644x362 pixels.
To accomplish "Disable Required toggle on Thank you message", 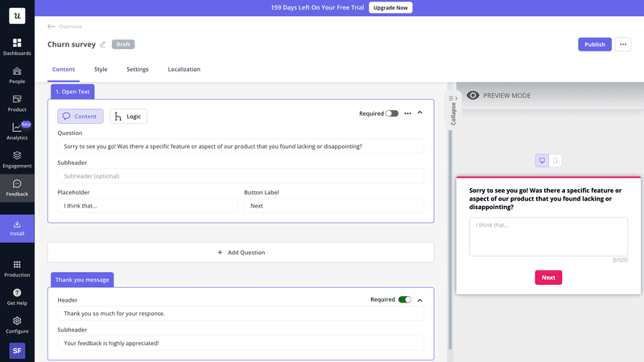I will coord(404,299).
